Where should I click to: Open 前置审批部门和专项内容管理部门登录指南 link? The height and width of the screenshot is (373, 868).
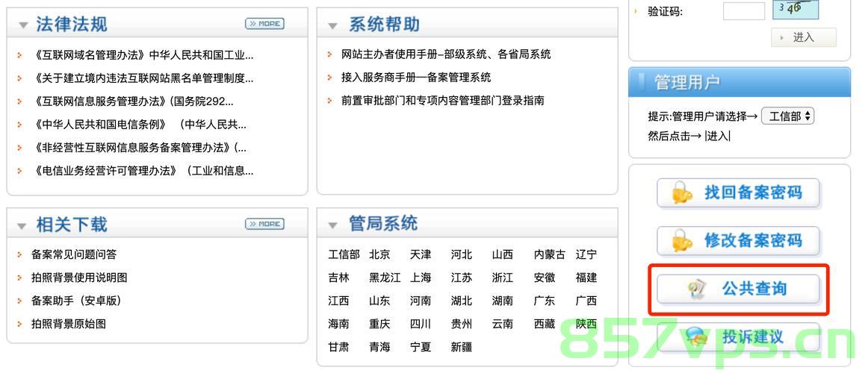(x=443, y=101)
